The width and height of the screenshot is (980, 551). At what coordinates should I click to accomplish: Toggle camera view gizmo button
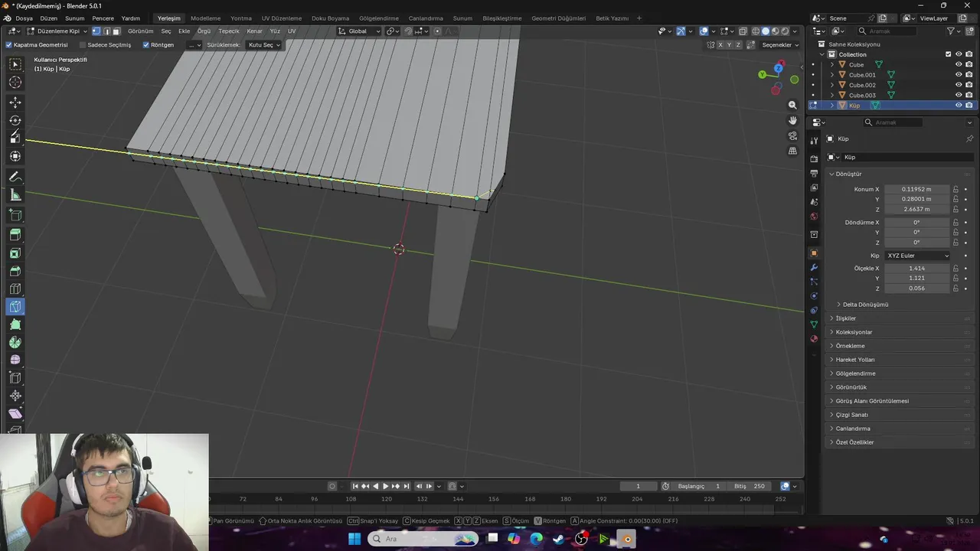[x=792, y=135]
